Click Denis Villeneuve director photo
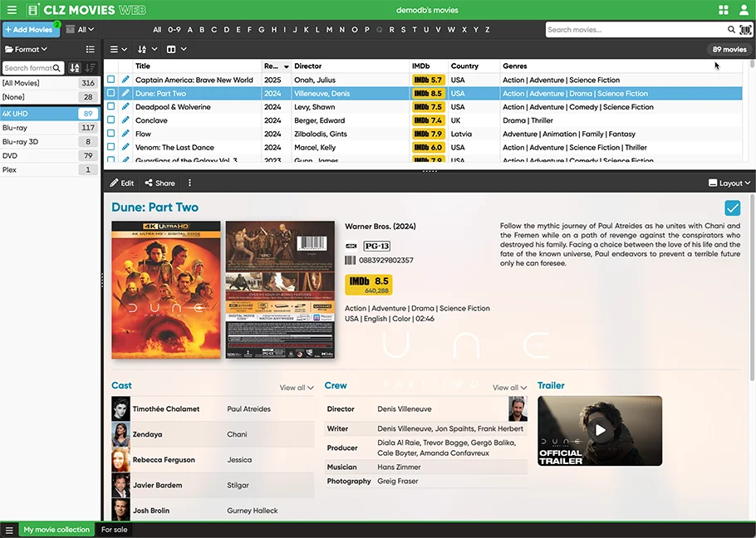This screenshot has width=756, height=538. coord(518,408)
